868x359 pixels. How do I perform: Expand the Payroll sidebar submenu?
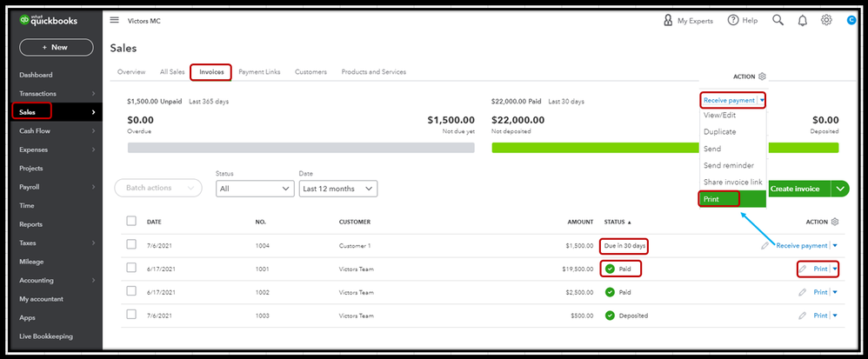click(93, 187)
